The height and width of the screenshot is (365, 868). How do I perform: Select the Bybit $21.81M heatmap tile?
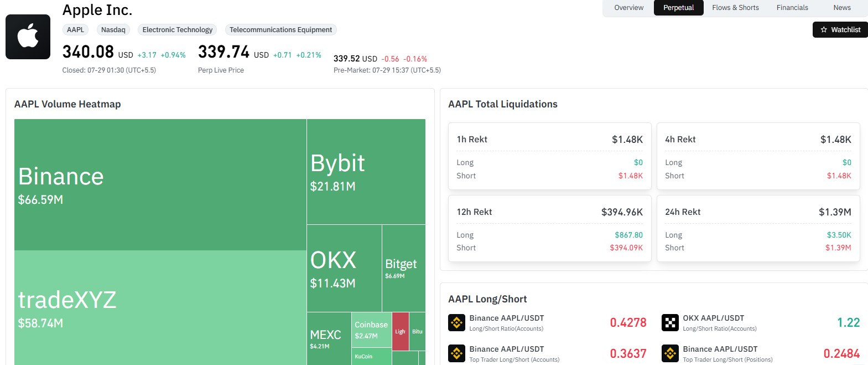coord(366,172)
